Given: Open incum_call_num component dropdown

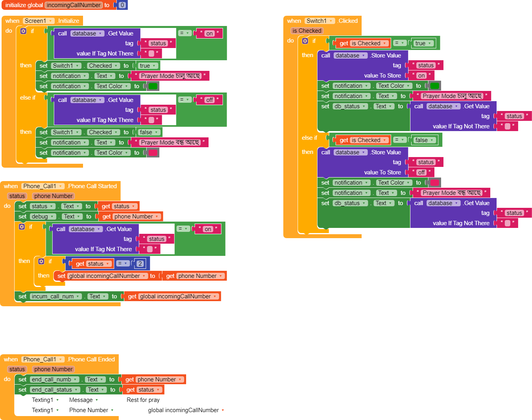Looking at the screenshot, I should pyautogui.click(x=56, y=296).
